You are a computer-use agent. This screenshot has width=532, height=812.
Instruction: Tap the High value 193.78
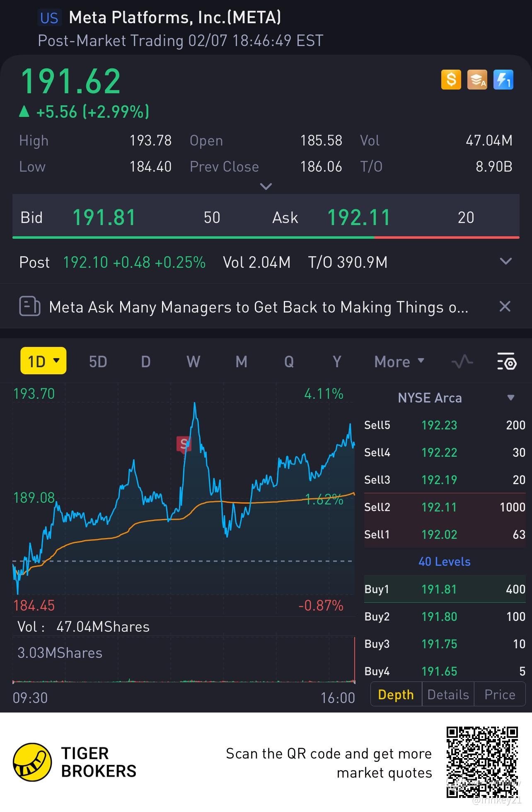[150, 141]
